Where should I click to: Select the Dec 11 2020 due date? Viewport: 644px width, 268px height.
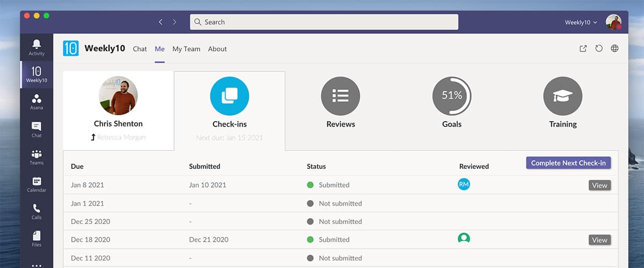(89, 258)
